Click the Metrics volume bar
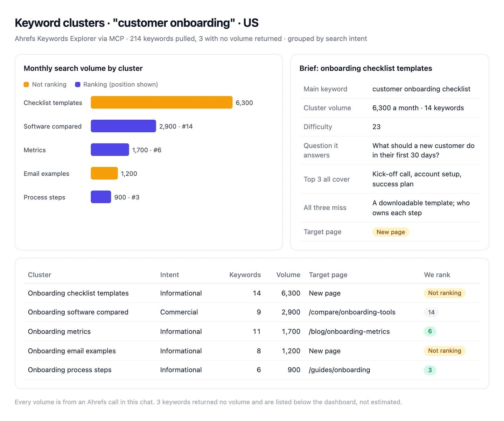The height and width of the screenshot is (421, 504). tap(110, 150)
